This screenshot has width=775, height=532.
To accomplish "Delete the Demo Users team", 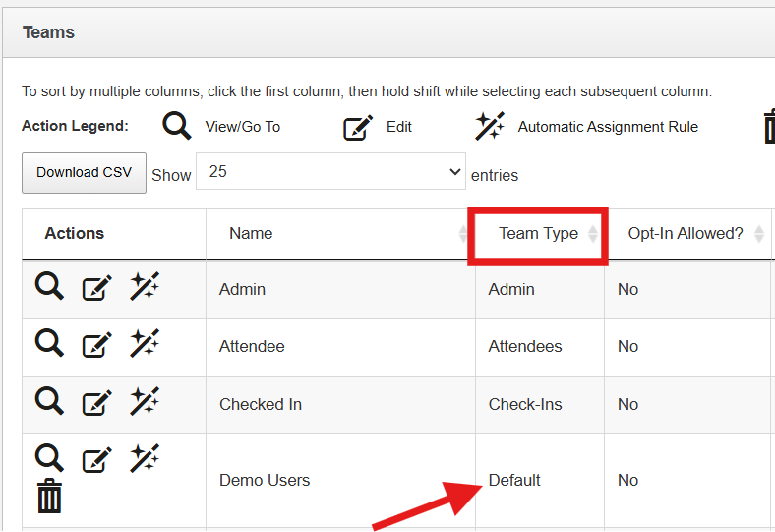I will point(49,496).
